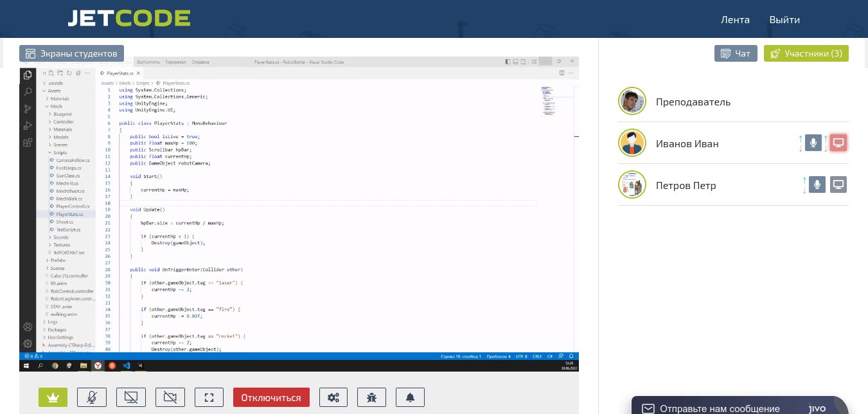Screen dimensions: 868x414
Task: Click the Экраны студентов button
Action: (x=71, y=53)
